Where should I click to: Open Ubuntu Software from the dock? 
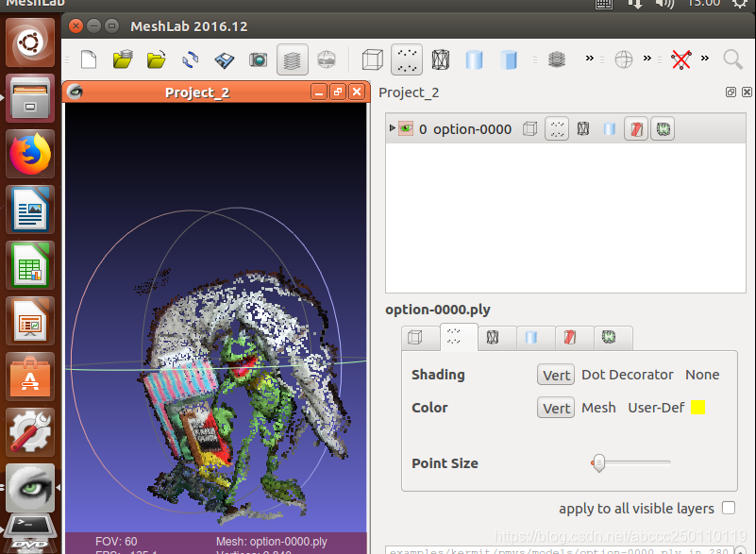[x=30, y=378]
